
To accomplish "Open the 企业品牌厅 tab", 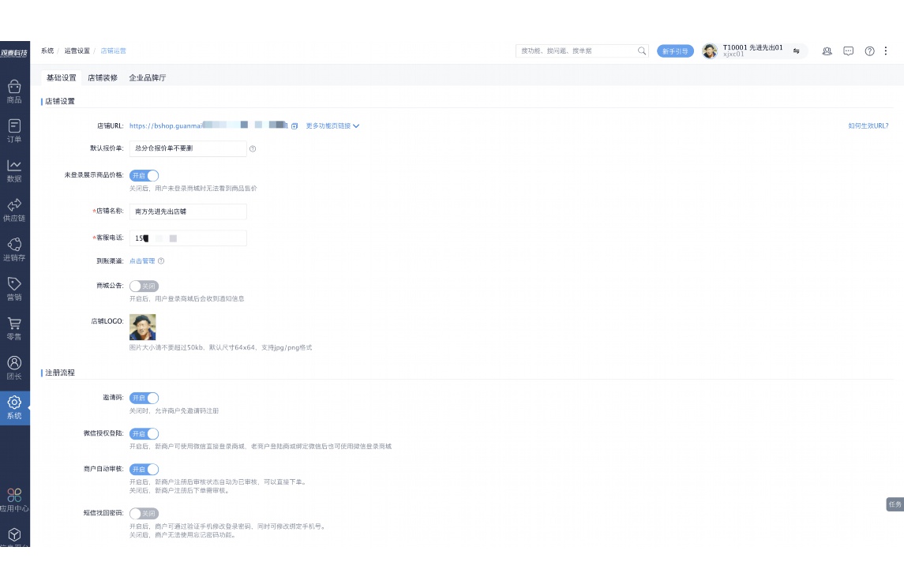I will point(148,77).
